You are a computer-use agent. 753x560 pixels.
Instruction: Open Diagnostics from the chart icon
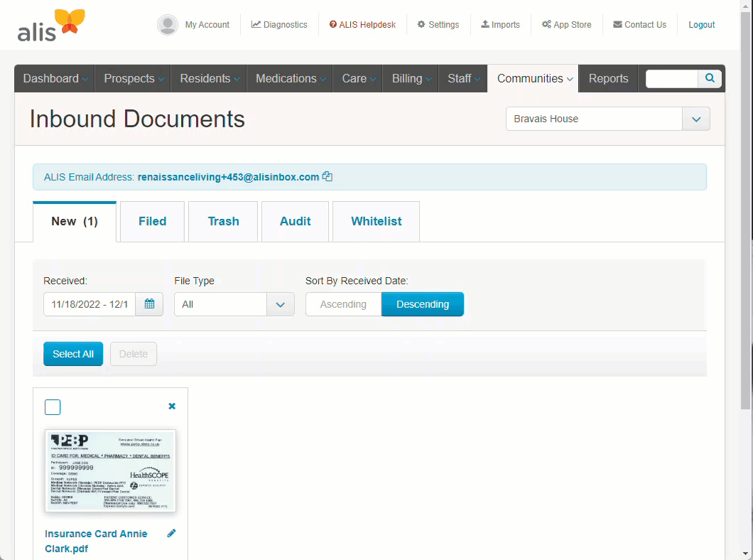pos(279,24)
